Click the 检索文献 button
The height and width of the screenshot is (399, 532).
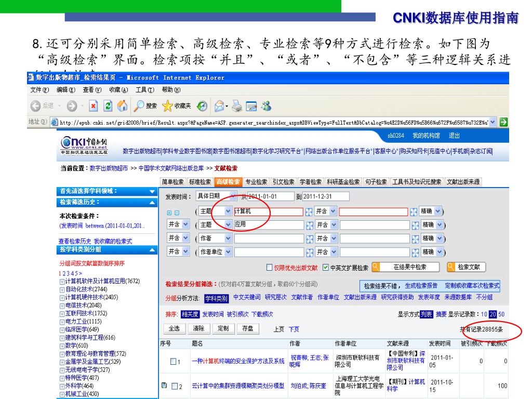point(466,267)
